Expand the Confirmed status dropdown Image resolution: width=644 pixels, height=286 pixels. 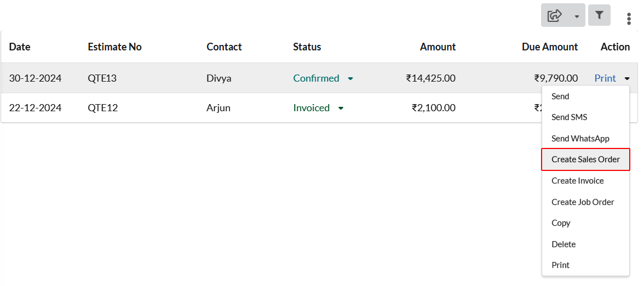(350, 78)
